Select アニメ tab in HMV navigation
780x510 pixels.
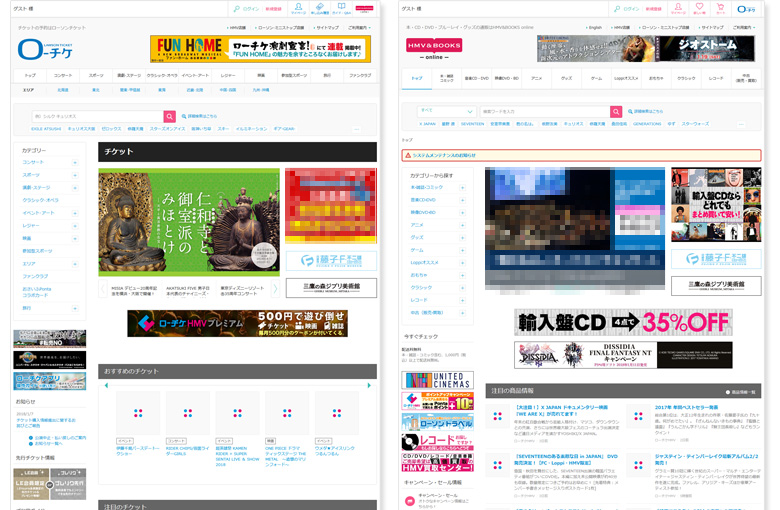[536, 78]
